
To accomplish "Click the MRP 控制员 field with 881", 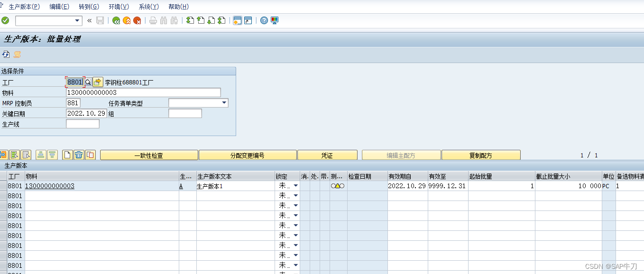I will [x=73, y=103].
